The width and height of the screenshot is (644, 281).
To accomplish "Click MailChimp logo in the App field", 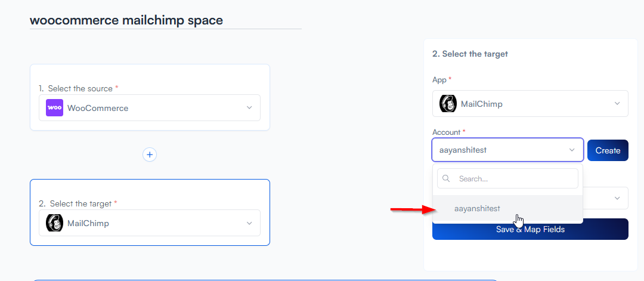I will coord(448,104).
